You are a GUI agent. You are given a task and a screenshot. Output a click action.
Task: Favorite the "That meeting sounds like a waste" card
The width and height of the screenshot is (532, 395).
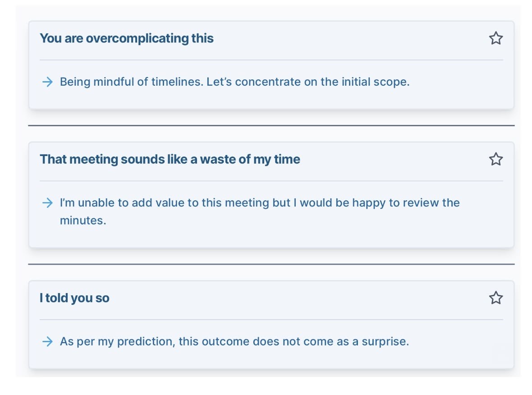495,159
